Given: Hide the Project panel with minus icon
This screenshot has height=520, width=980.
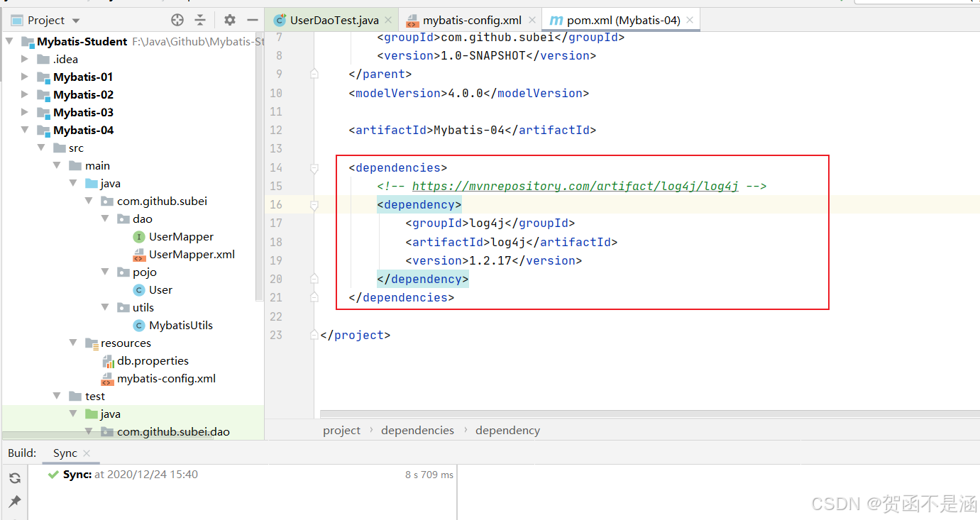Looking at the screenshot, I should click(252, 20).
